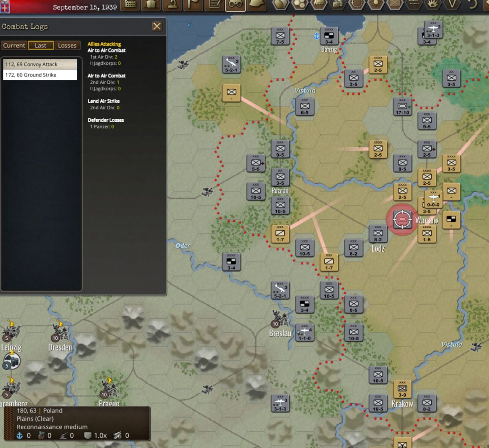Viewport: 489px width, 448px height.
Task: Open the helmet Commanders menu
Action: click(x=256, y=4)
